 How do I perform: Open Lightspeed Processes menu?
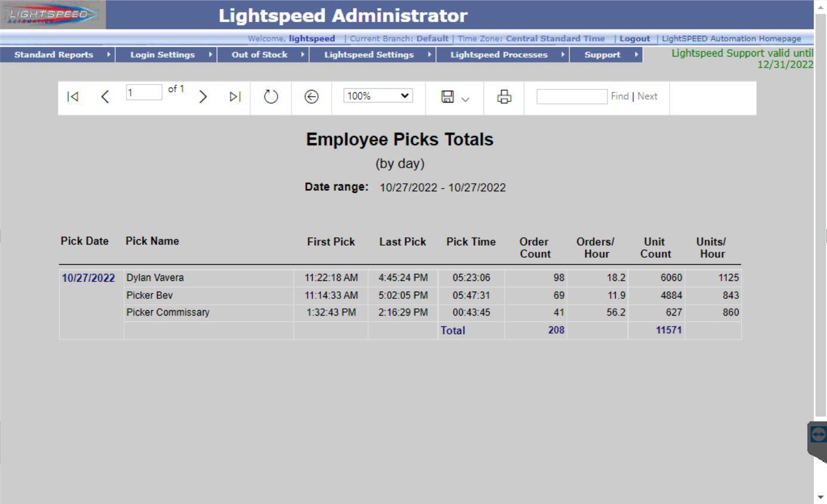pos(504,55)
